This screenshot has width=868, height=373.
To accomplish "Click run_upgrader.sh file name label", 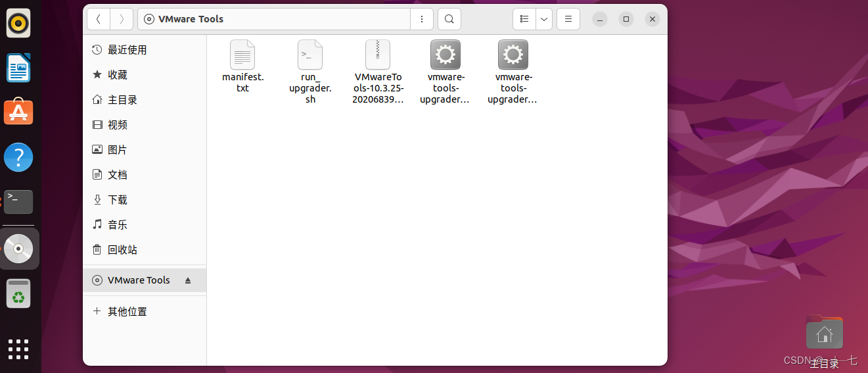I will (x=310, y=88).
